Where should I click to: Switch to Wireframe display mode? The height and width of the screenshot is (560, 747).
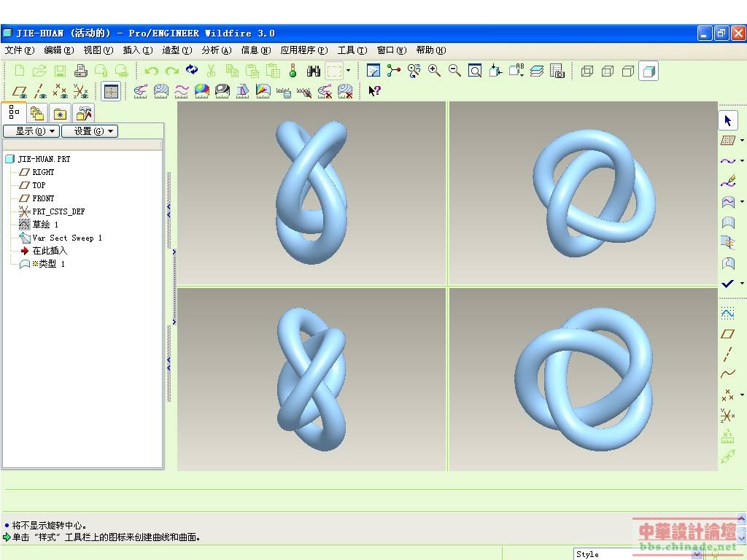coord(587,71)
